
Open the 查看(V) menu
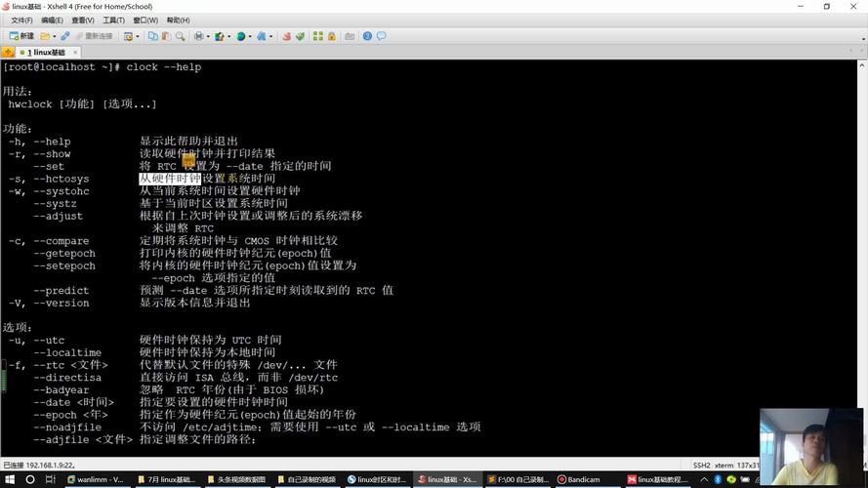click(x=82, y=20)
